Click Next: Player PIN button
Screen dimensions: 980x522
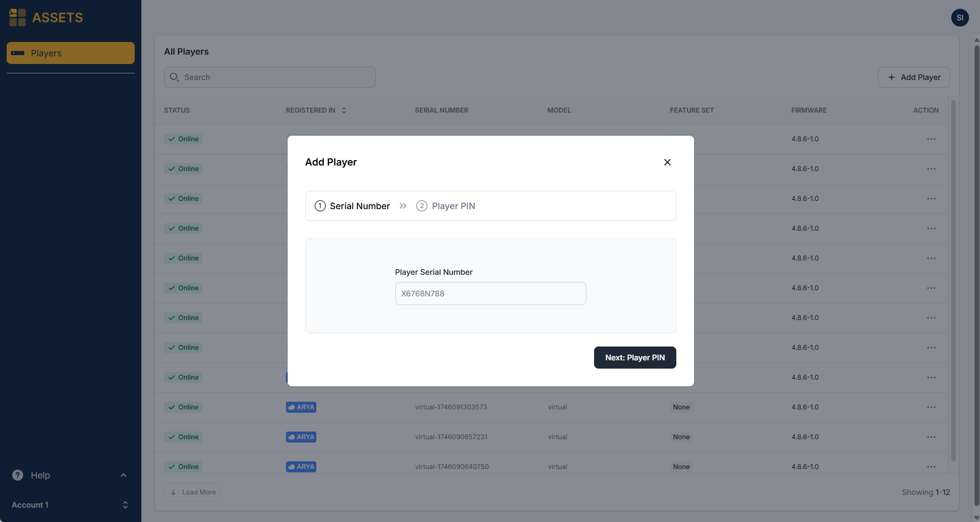635,358
